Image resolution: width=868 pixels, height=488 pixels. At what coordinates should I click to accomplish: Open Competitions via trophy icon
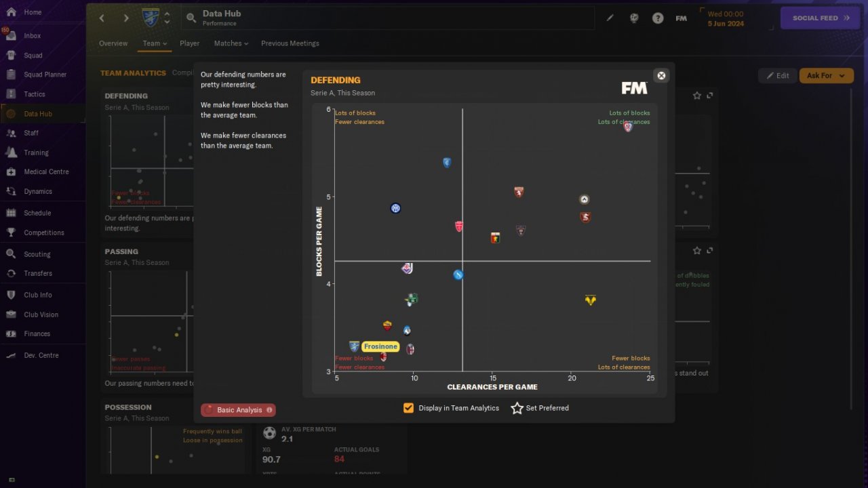point(11,232)
